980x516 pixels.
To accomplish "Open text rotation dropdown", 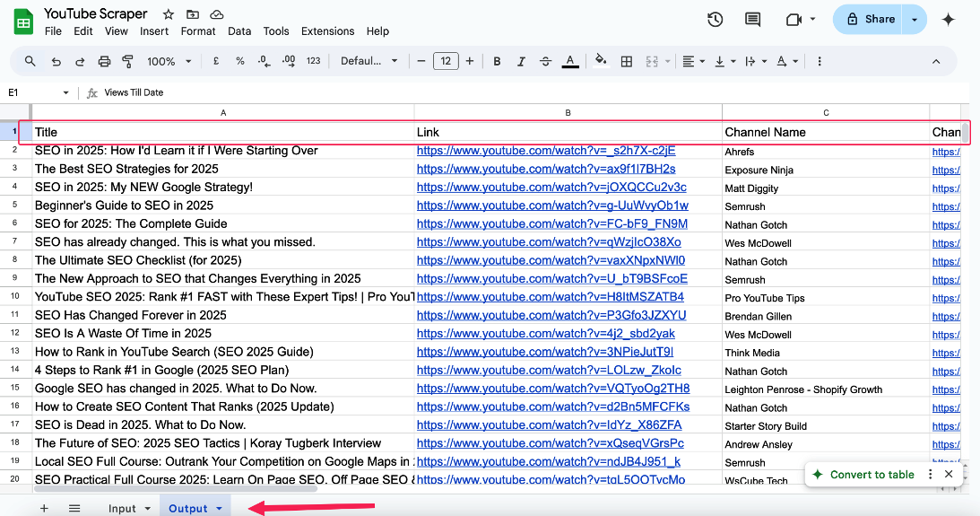I will pos(787,61).
